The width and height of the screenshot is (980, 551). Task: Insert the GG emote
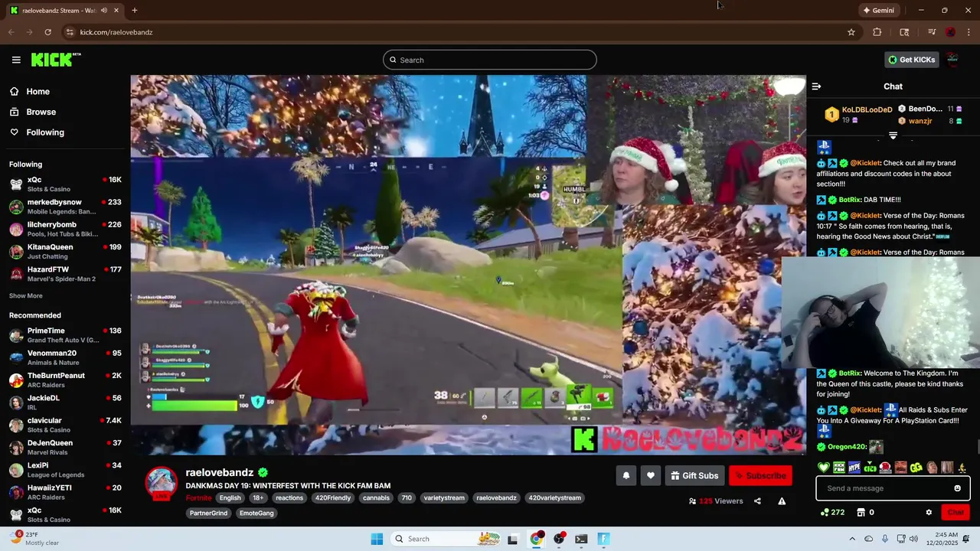[916, 468]
